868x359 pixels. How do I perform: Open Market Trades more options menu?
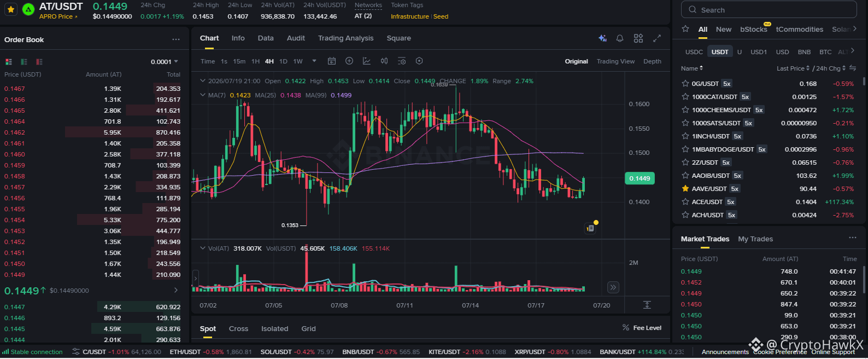(853, 238)
